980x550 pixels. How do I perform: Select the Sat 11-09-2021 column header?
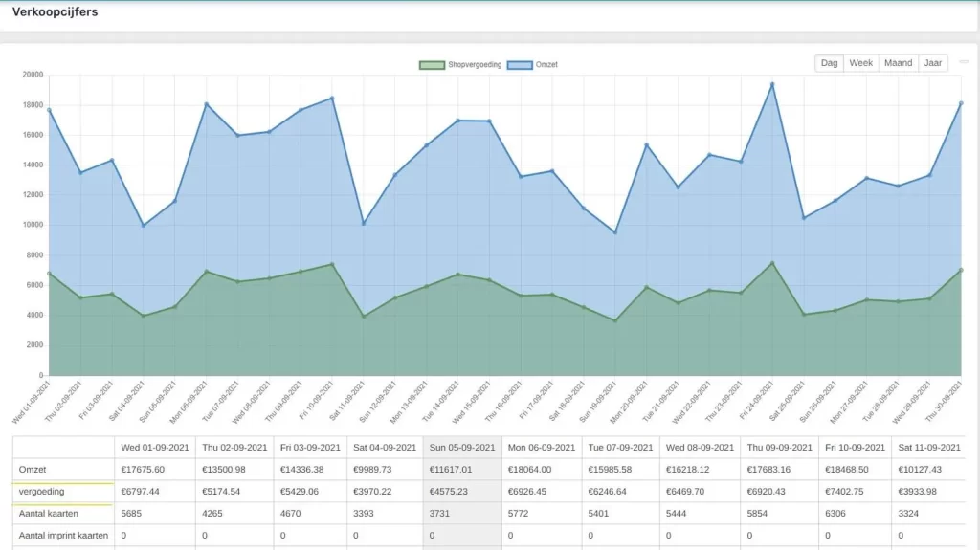[927, 447]
